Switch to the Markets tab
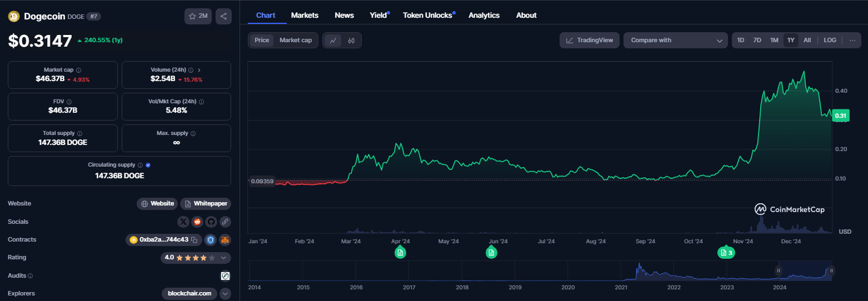The image size is (868, 301). 305,16
